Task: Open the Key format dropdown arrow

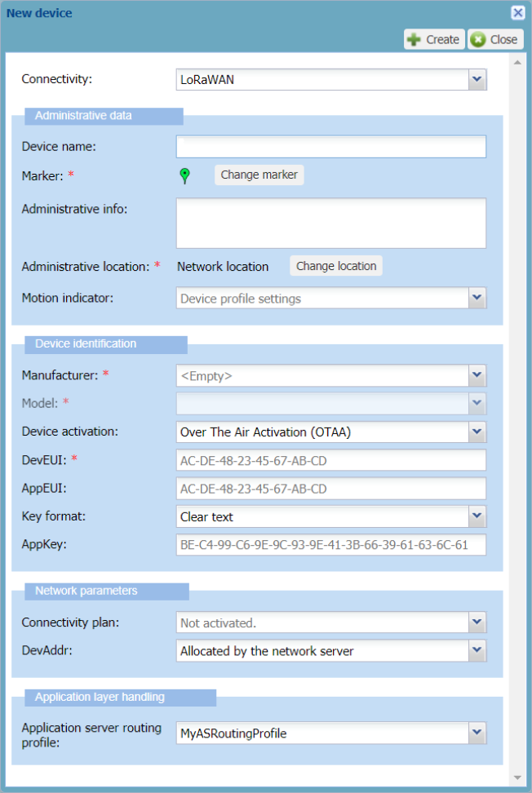Action: 477,516
